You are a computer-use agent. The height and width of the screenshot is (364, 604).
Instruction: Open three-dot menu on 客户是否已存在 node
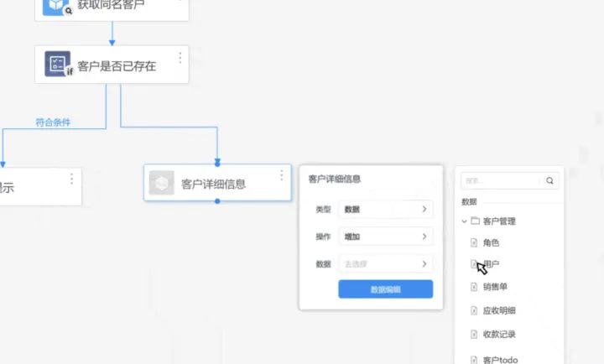pyautogui.click(x=180, y=58)
